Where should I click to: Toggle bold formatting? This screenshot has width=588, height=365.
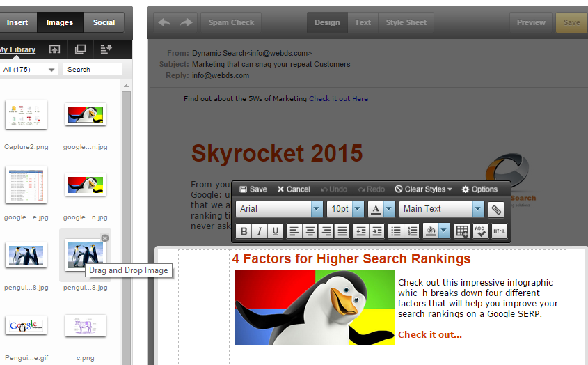coord(244,231)
